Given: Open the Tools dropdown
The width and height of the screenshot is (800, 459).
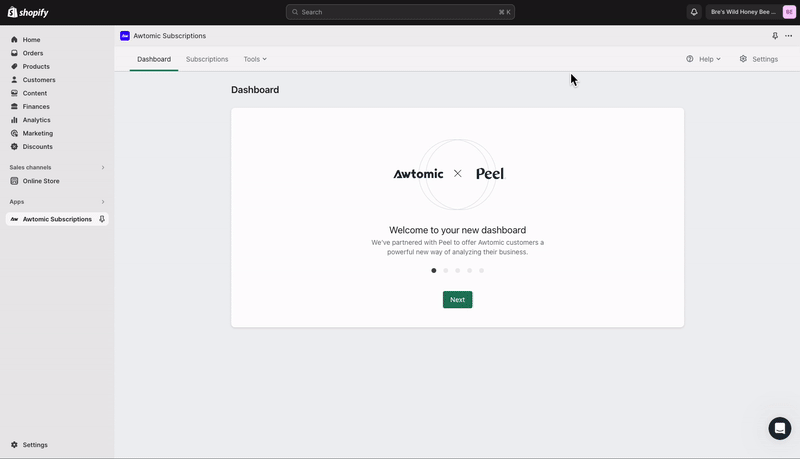Looking at the screenshot, I should (x=255, y=59).
